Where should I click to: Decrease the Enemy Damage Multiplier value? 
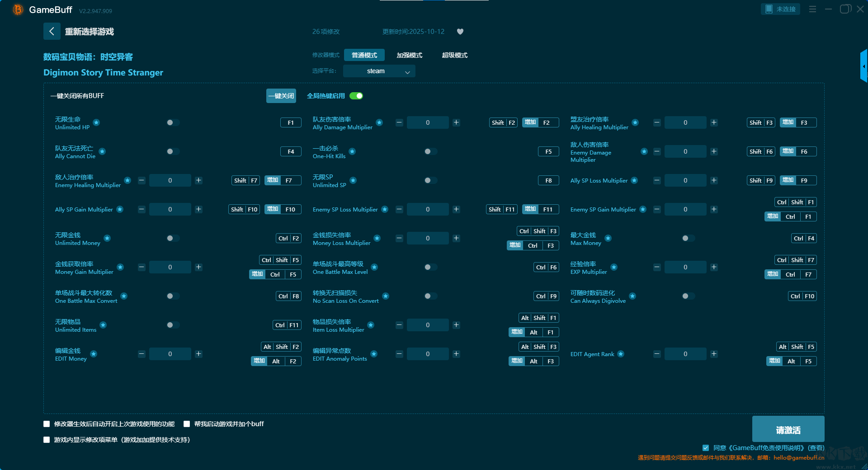tap(657, 151)
